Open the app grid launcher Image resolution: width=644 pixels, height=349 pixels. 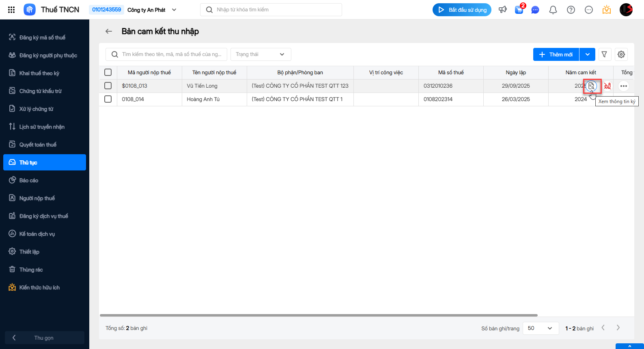pos(11,10)
